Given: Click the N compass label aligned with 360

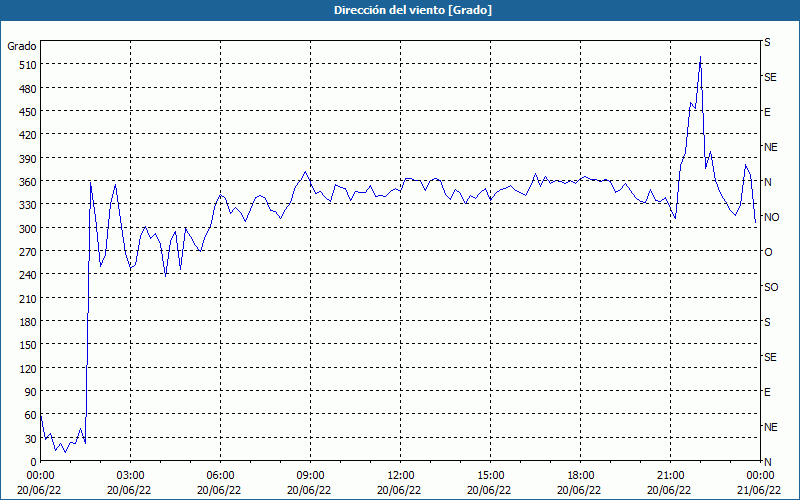Looking at the screenshot, I should [x=767, y=182].
